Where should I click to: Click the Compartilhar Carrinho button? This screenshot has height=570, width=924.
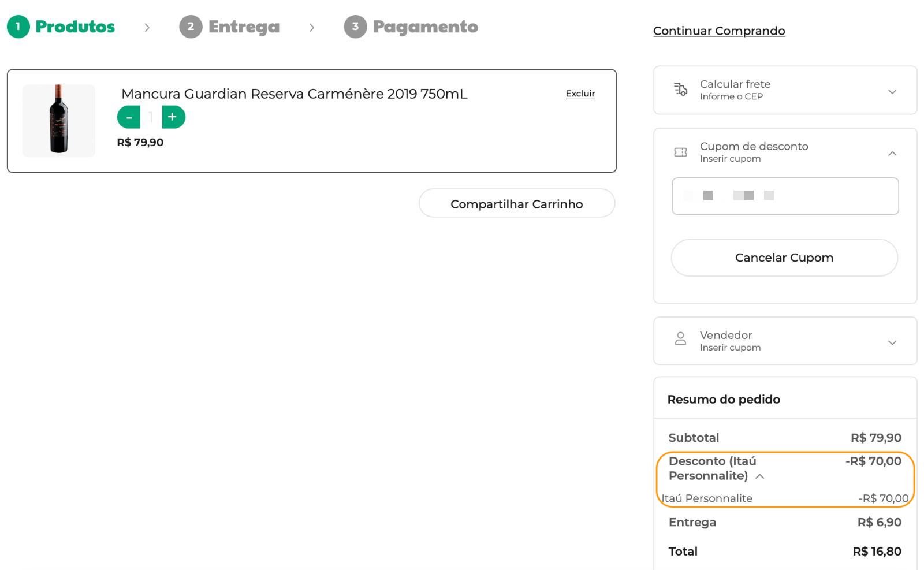[517, 203]
